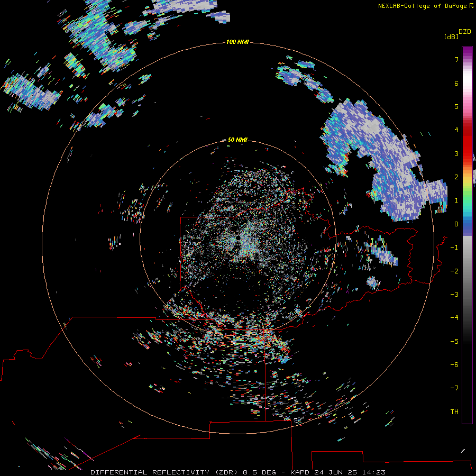
Task: Click the 0.5 DEG elevation text
Action: 259,472
